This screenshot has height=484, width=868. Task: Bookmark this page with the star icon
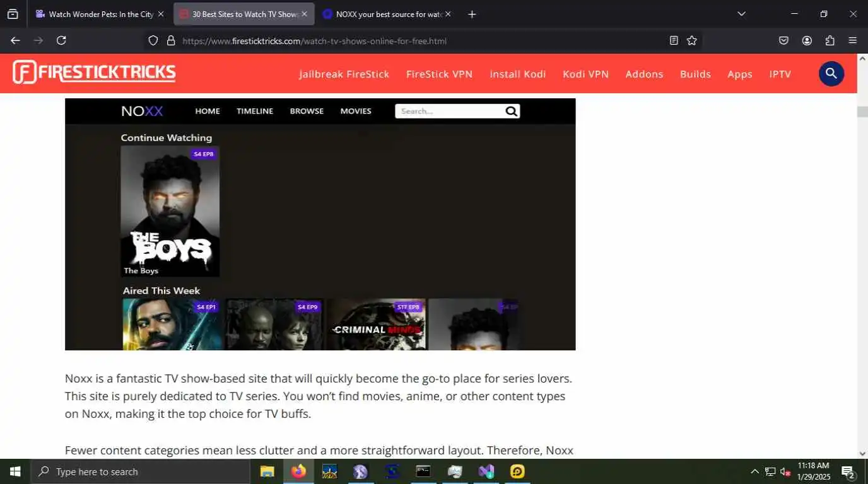click(692, 40)
